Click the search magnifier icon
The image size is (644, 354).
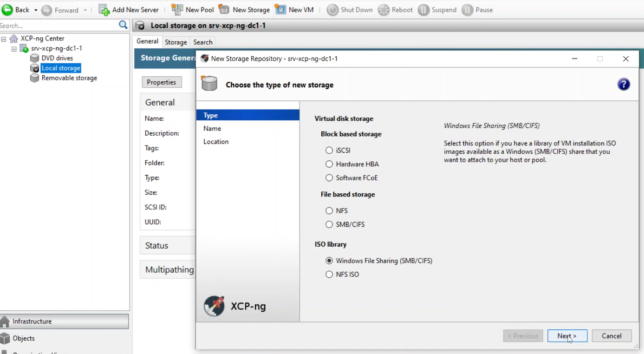tap(123, 25)
